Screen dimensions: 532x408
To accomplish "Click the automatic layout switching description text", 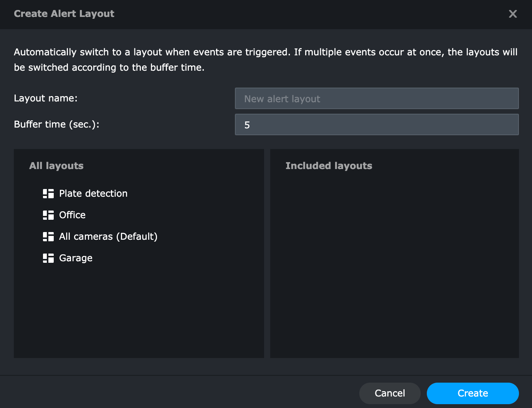I will click(x=266, y=60).
